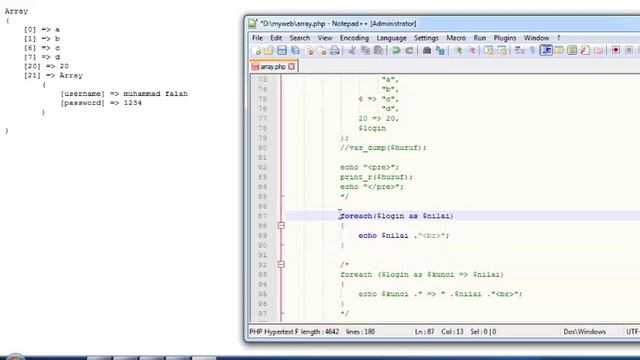Click [username] => muhammad falah in browser output

coord(124,94)
